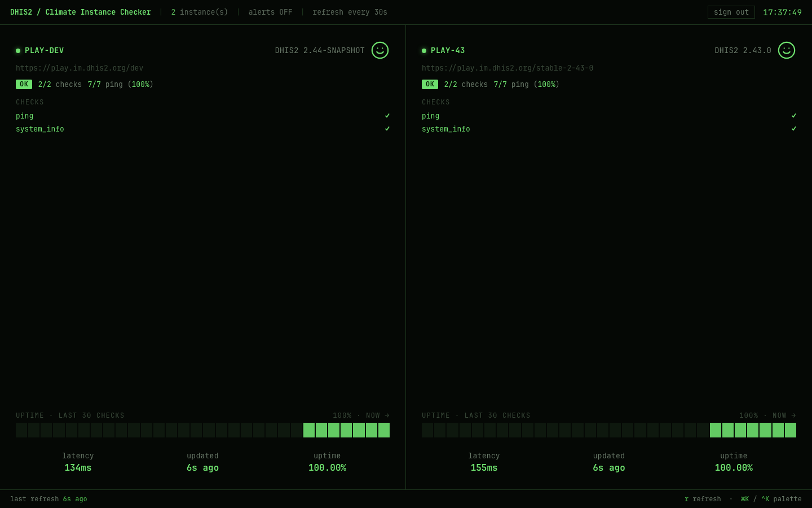812x508 pixels.
Task: Click the ping checkmark in the PLAY-DEV panel
Action: pos(387,116)
